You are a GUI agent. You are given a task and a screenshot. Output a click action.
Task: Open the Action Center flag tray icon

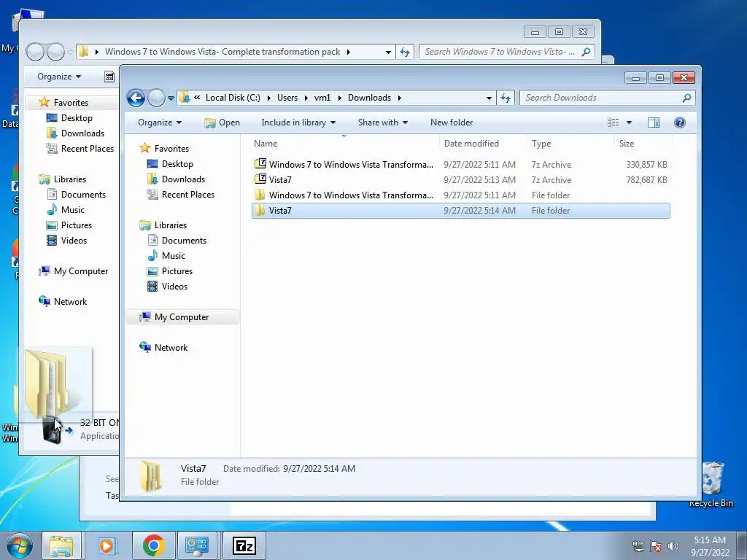coord(656,546)
